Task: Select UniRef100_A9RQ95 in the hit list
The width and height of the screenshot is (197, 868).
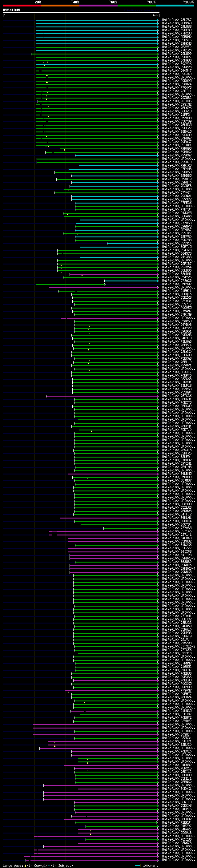Action: (x=176, y=81)
